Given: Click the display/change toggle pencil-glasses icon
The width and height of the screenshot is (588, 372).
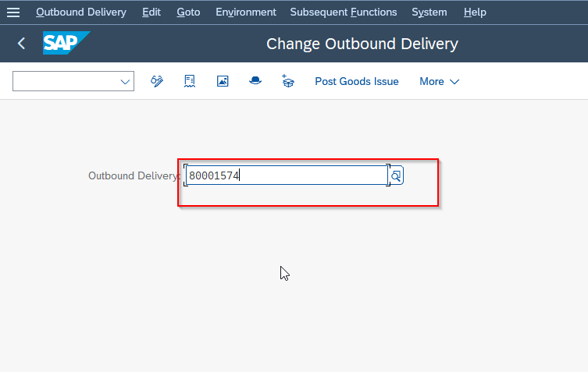Looking at the screenshot, I should (x=157, y=81).
